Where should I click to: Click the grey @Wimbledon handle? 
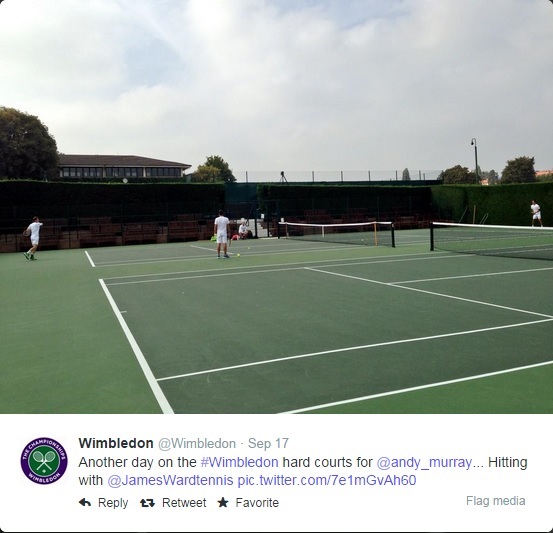(197, 443)
